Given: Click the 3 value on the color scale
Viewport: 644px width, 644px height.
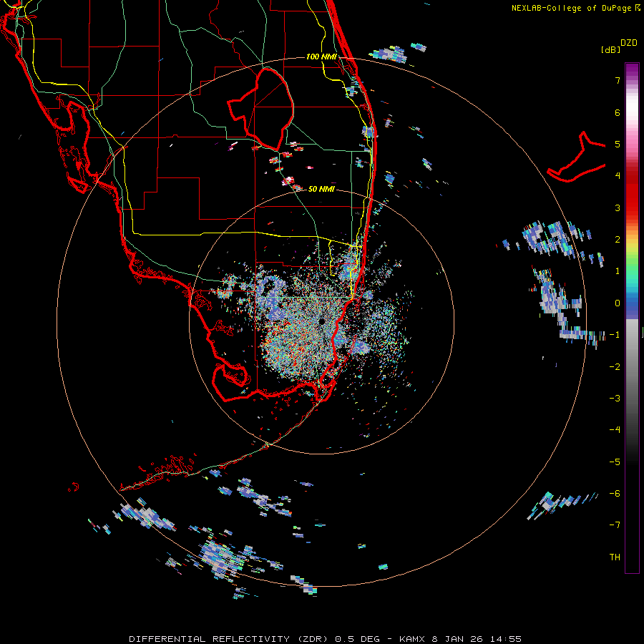Looking at the screenshot, I should coord(618,208).
